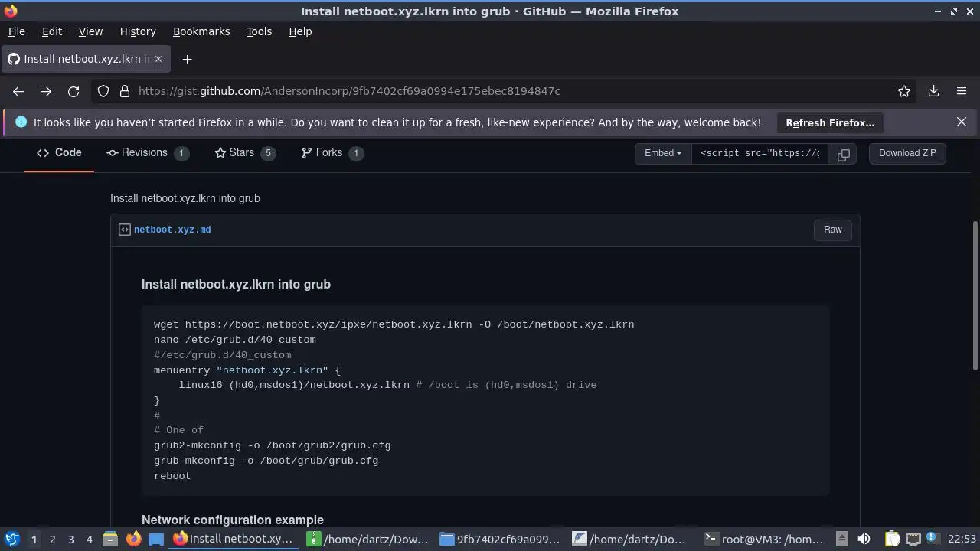Viewport: 980px width, 551px height.
Task: Activate the text editor /home/dartz/Do taskbar entry
Action: tap(633, 539)
